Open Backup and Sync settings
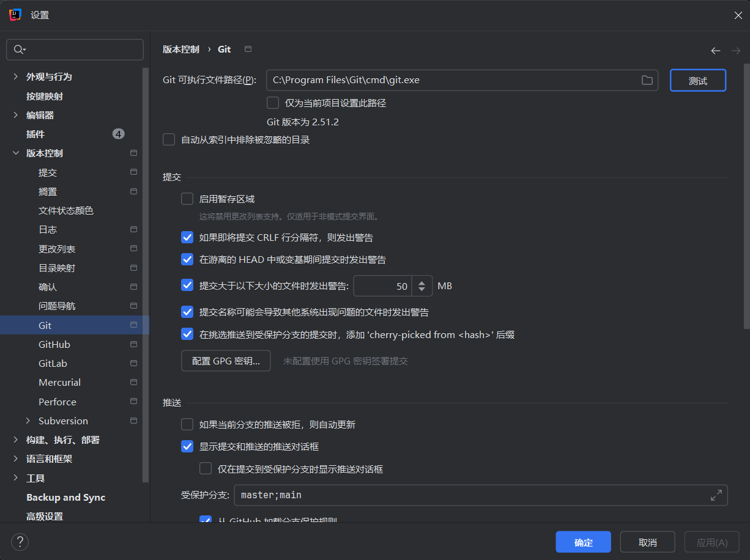 tap(66, 497)
